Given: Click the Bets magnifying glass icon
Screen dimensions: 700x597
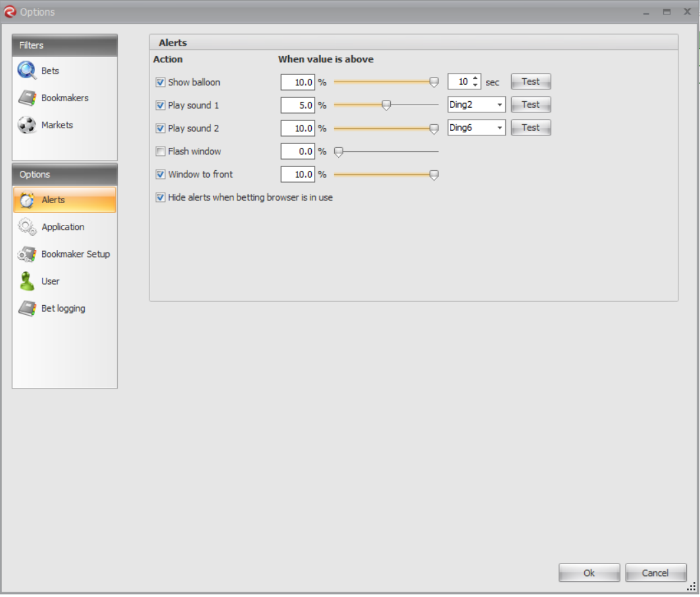Looking at the screenshot, I should [27, 70].
